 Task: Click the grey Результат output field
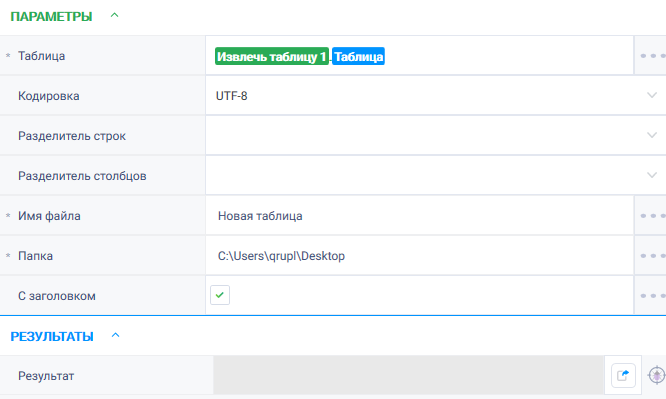point(409,375)
